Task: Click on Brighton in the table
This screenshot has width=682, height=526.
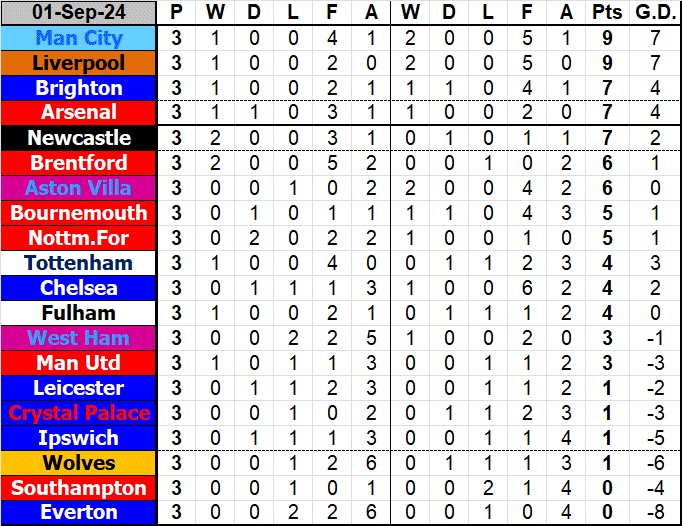Action: [79, 88]
